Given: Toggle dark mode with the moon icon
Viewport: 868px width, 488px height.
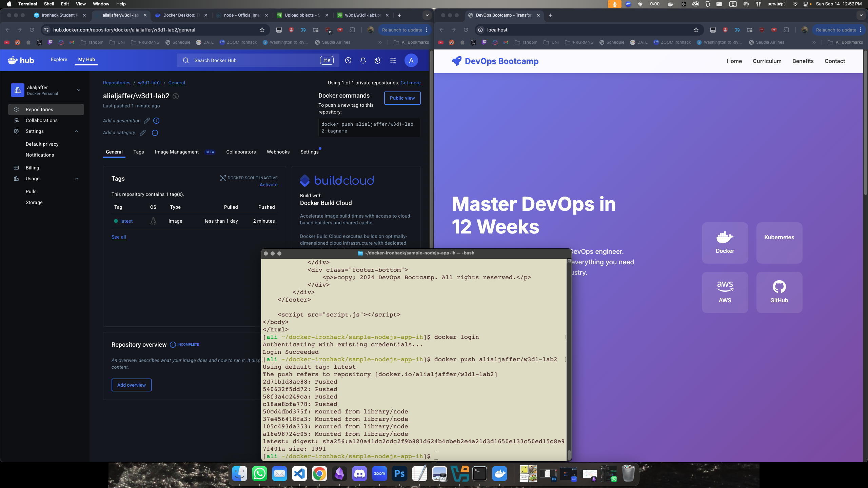Looking at the screenshot, I should pos(377,60).
